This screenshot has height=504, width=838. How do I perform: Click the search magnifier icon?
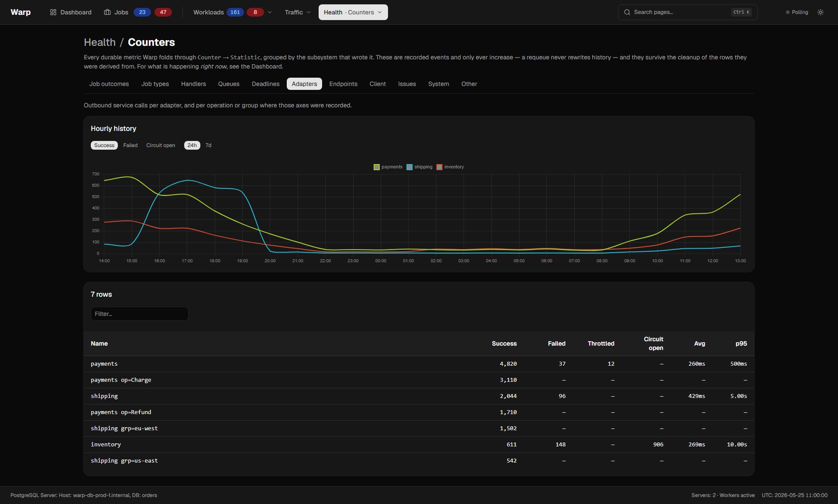(x=627, y=12)
